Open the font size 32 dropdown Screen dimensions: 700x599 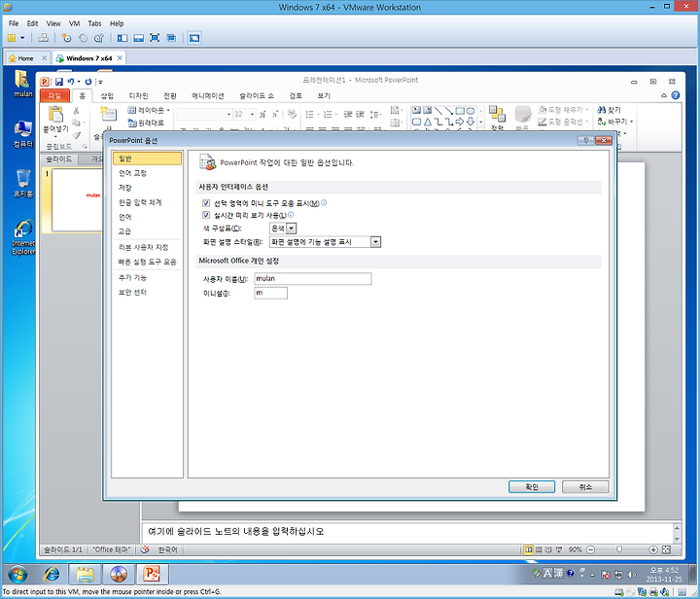[252, 115]
